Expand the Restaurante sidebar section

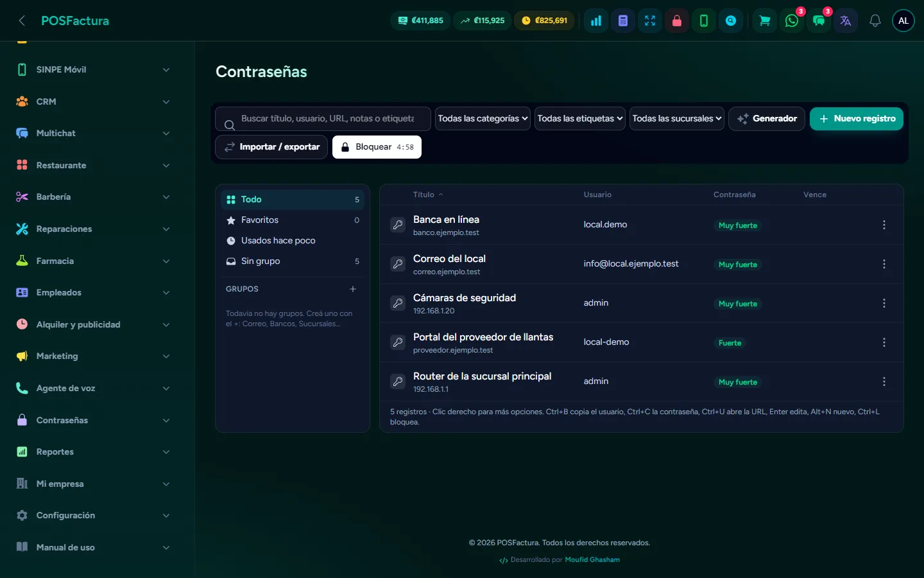click(95, 165)
